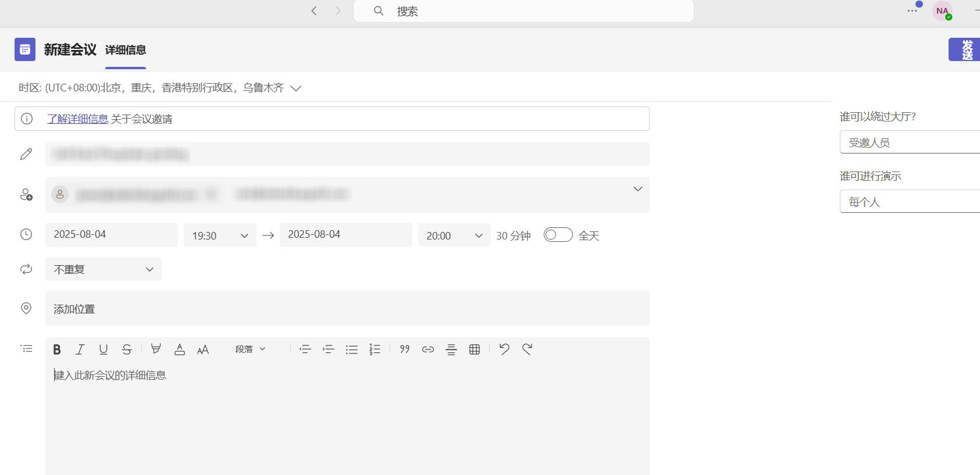Viewport: 980px width, 475px height.
Task: Insert a quote block
Action: (405, 349)
